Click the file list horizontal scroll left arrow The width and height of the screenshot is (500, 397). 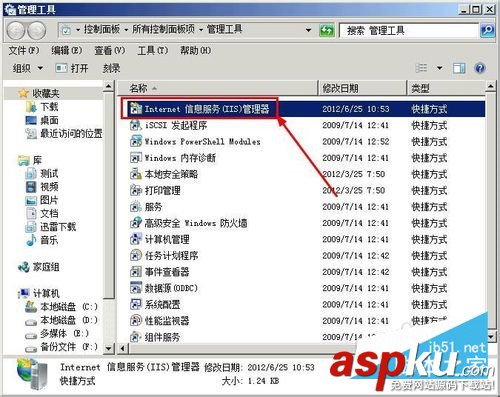tap(123, 348)
